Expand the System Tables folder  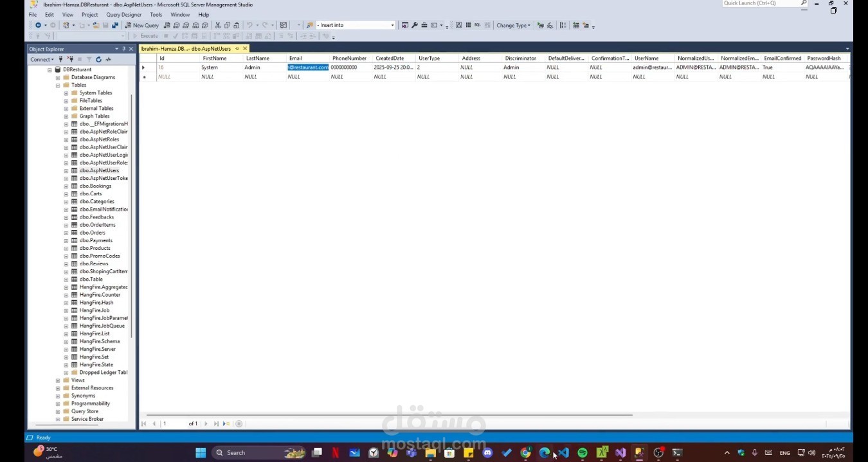coord(66,93)
